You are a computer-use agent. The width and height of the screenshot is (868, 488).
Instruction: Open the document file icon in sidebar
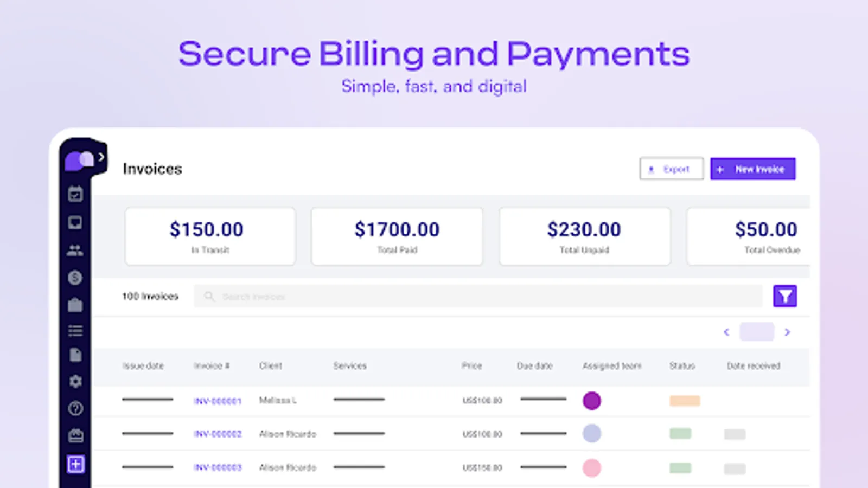(x=75, y=355)
